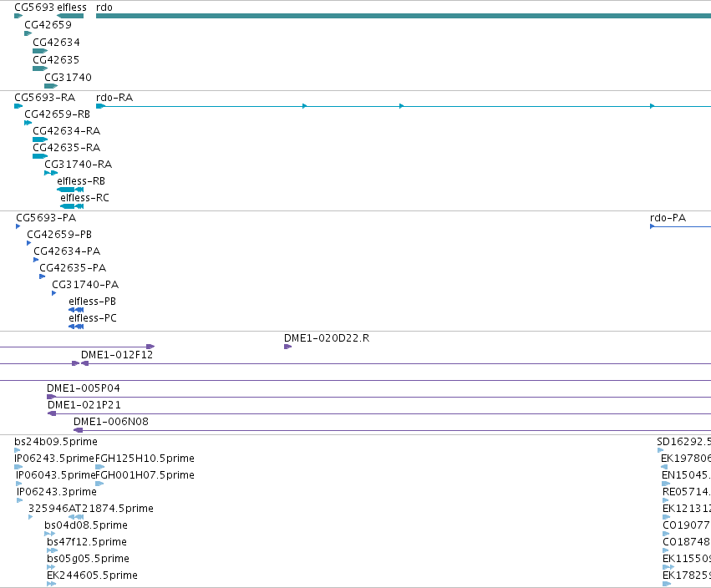Click the CG42634-PA protein label
Image resolution: width=711 pixels, height=588 pixels.
(67, 251)
